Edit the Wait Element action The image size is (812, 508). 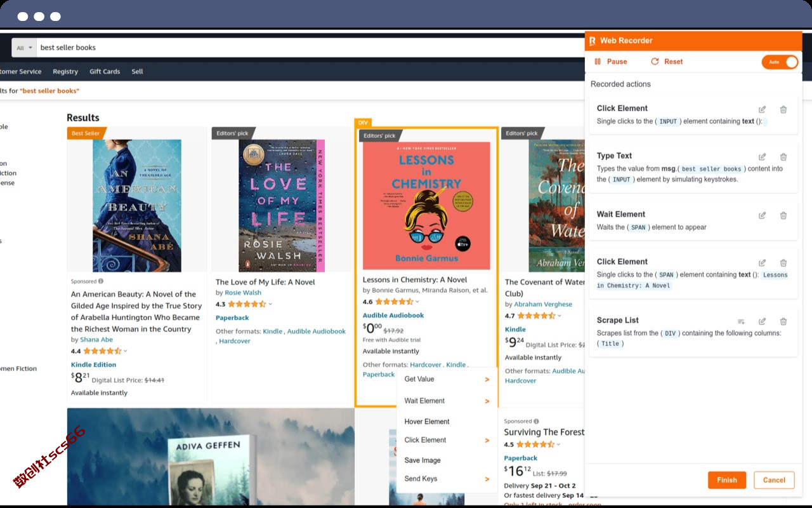click(x=763, y=215)
